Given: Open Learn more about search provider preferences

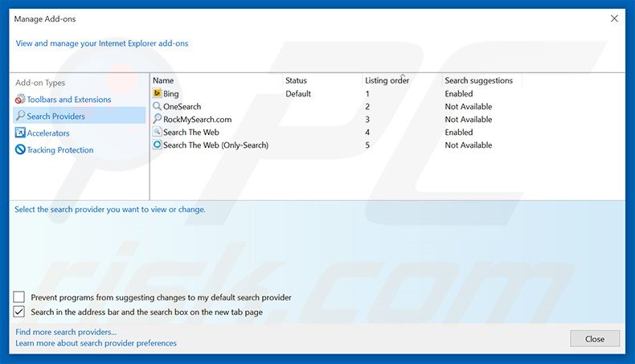Looking at the screenshot, I should (96, 343).
